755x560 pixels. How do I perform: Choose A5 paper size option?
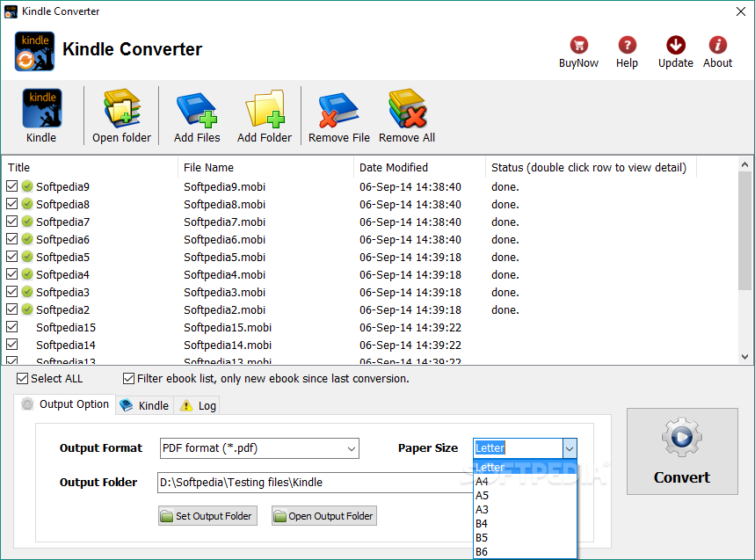click(525, 496)
